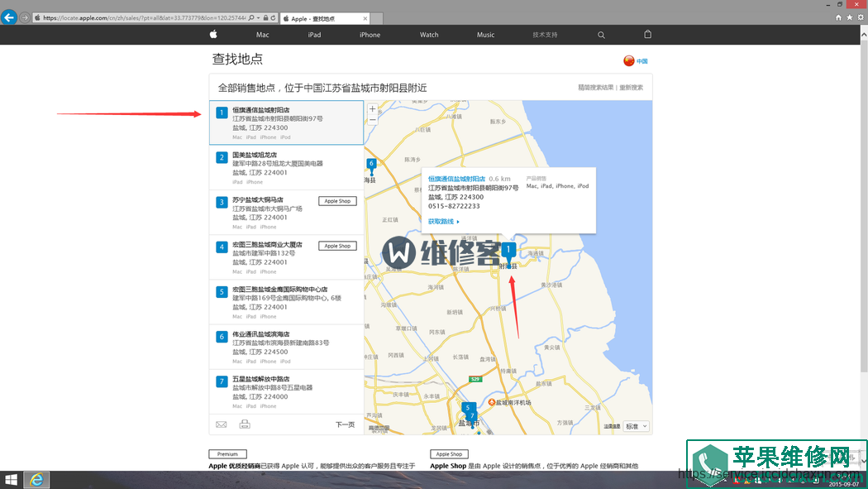Screen dimensions: 868x489
Task: Open browser home icon
Action: 838,17
